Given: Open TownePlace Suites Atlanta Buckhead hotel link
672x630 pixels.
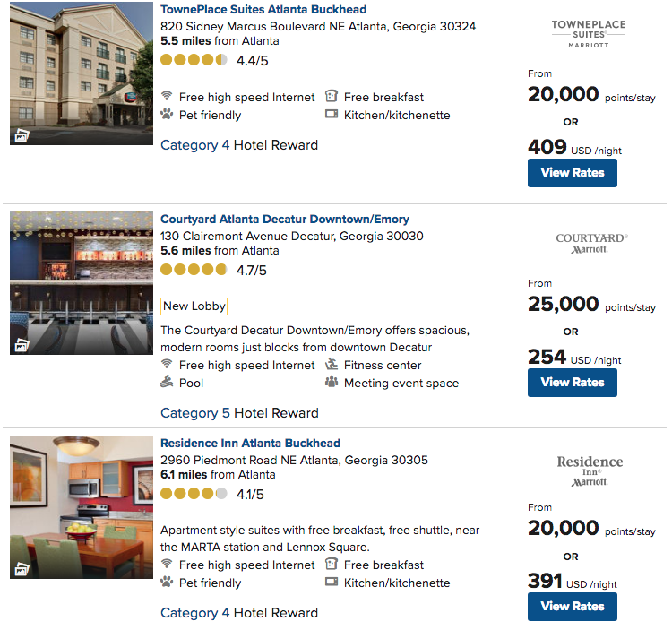Looking at the screenshot, I should coord(263,10).
